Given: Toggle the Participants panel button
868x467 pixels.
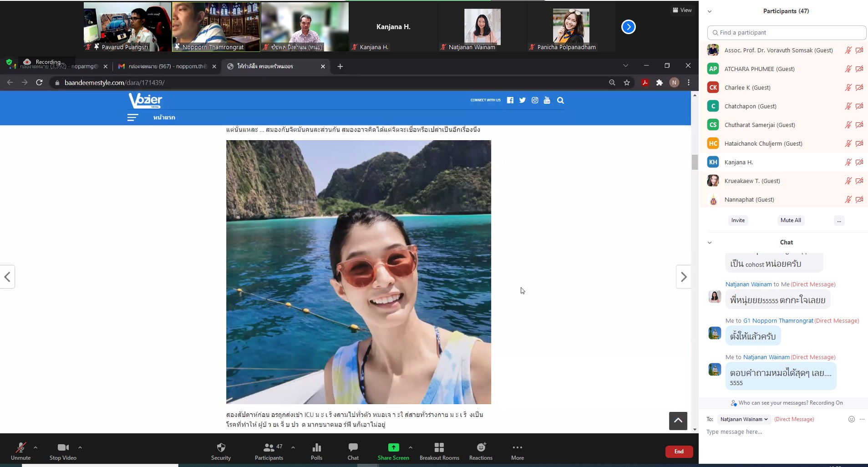Looking at the screenshot, I should click(269, 448).
